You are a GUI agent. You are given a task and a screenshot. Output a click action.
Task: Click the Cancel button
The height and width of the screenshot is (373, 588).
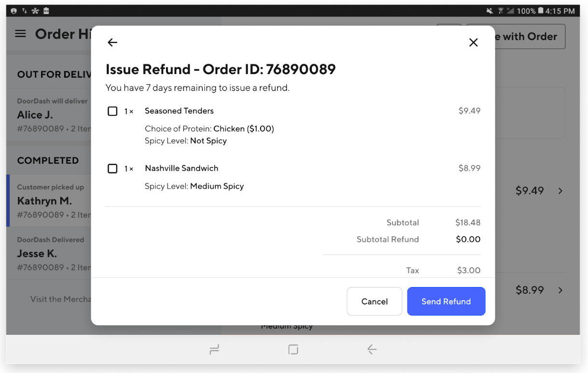click(x=374, y=301)
